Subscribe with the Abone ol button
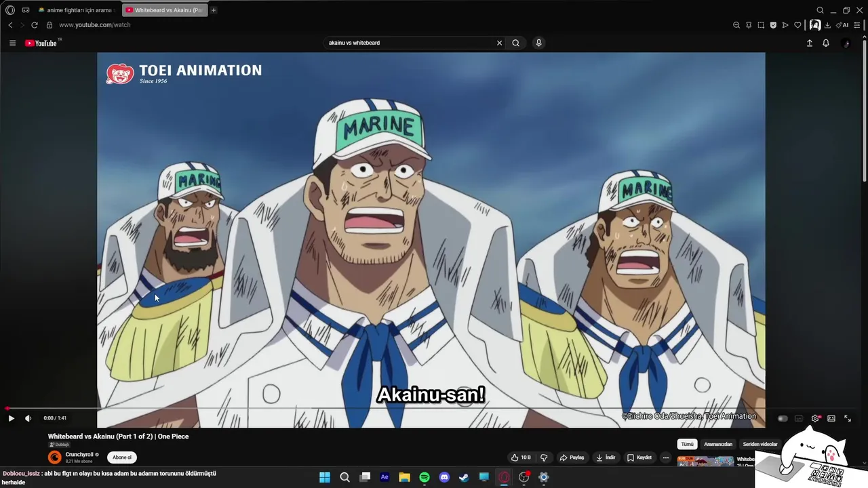Image resolution: width=868 pixels, height=488 pixels. pyautogui.click(x=122, y=457)
